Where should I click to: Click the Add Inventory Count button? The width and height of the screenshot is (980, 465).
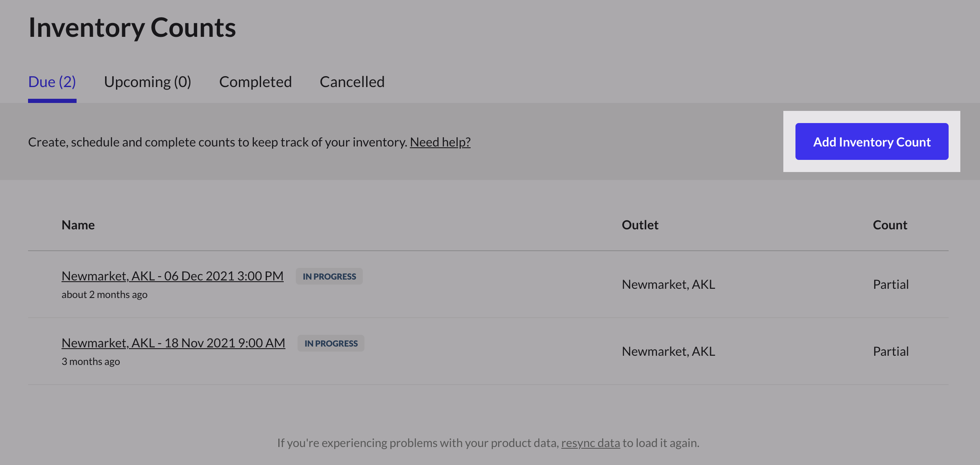pyautogui.click(x=872, y=142)
